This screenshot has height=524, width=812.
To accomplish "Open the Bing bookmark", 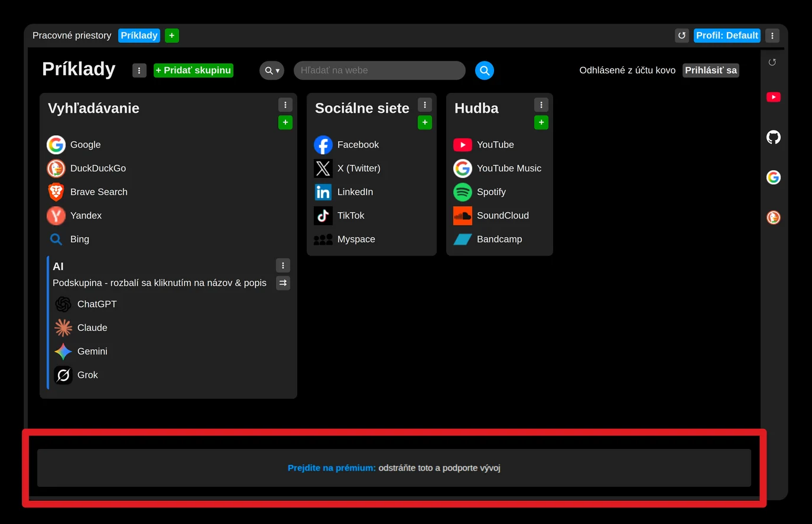I will pyautogui.click(x=69, y=239).
